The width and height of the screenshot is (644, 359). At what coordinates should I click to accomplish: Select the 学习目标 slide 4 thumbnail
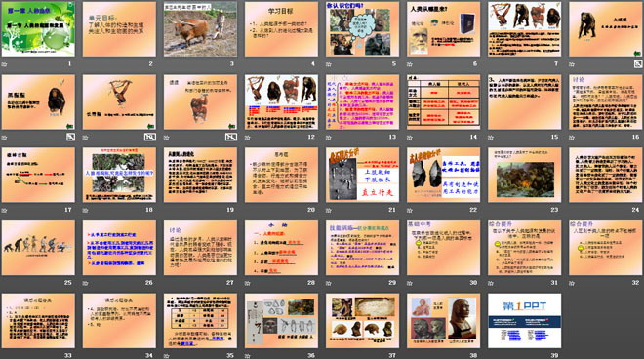pos(281,28)
